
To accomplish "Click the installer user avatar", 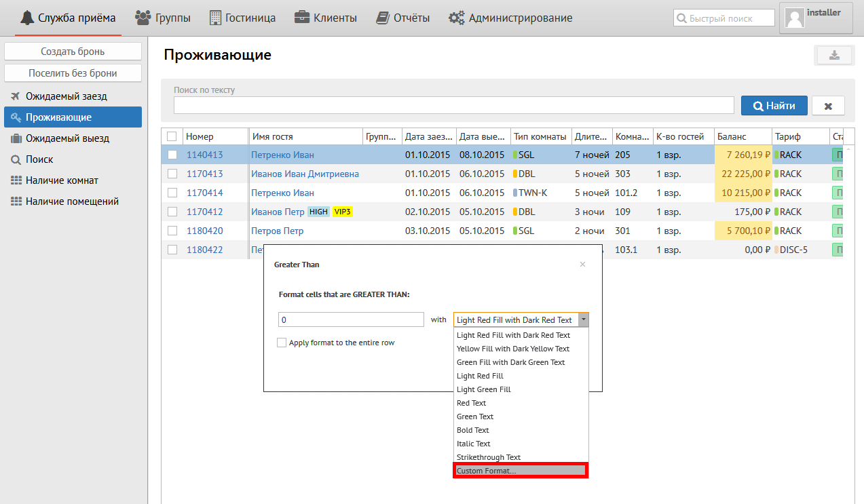I will coord(795,18).
